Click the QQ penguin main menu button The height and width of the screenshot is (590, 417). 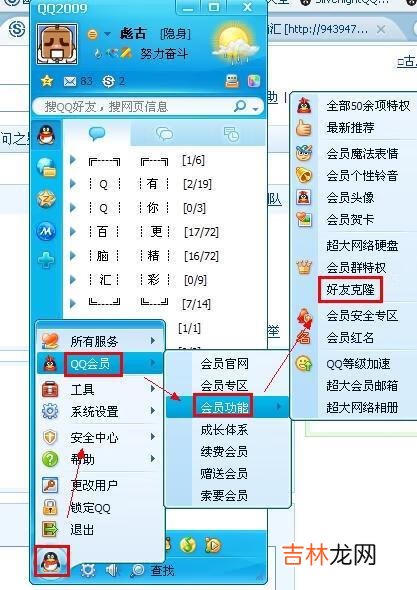(52, 561)
